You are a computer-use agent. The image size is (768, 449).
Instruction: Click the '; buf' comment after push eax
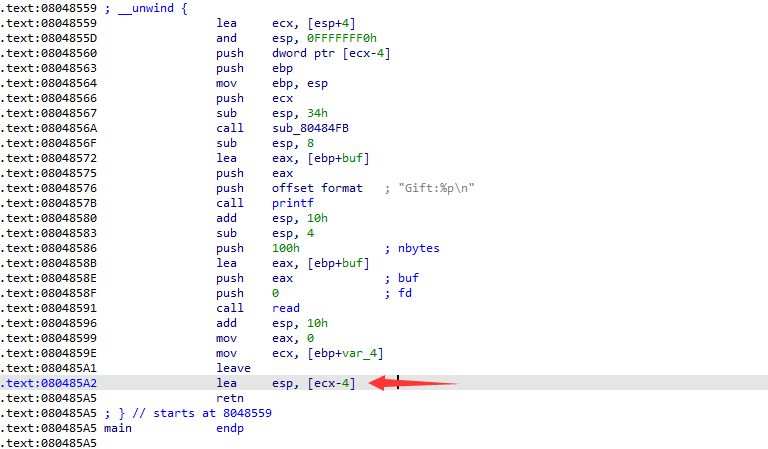401,278
